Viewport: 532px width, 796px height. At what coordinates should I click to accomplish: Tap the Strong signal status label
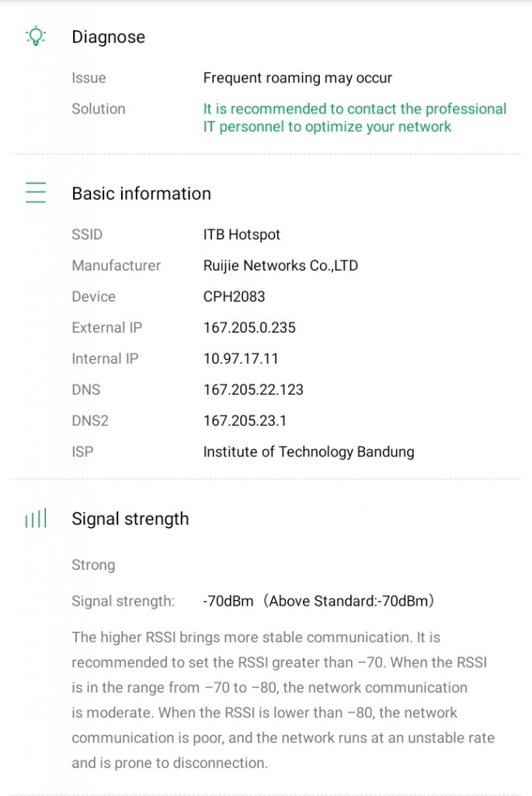[x=93, y=565]
